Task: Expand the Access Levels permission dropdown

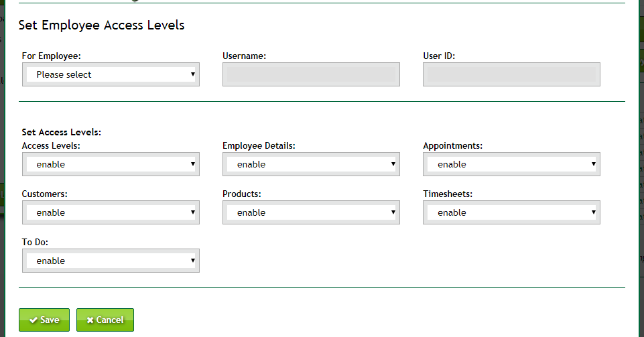Action: click(x=111, y=164)
